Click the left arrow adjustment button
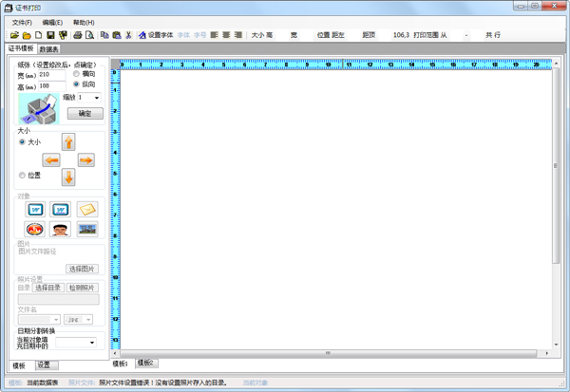 [x=51, y=159]
